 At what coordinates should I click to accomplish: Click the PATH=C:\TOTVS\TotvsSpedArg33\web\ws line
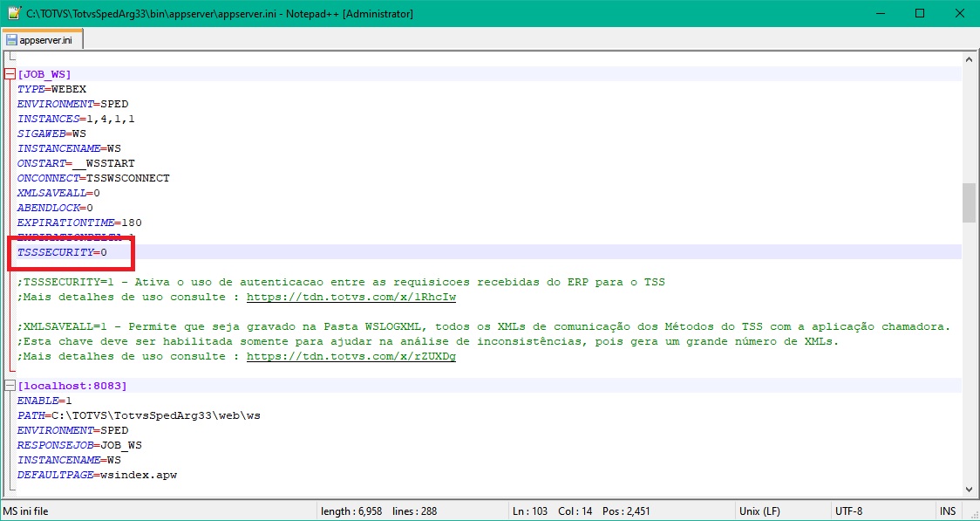(139, 416)
